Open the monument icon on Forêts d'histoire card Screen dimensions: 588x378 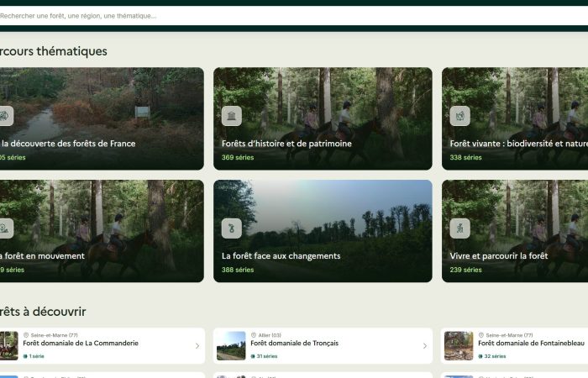coord(231,116)
